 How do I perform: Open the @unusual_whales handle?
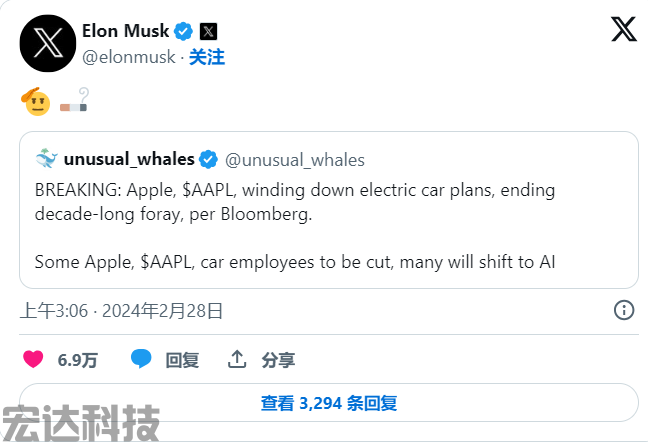(295, 160)
